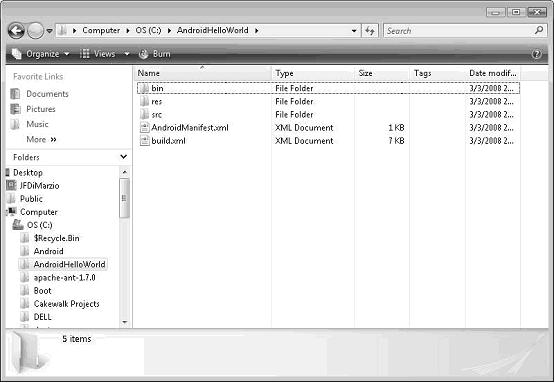The width and height of the screenshot is (555, 383).
Task: Open Help with the question mark icon
Action: pyautogui.click(x=537, y=54)
